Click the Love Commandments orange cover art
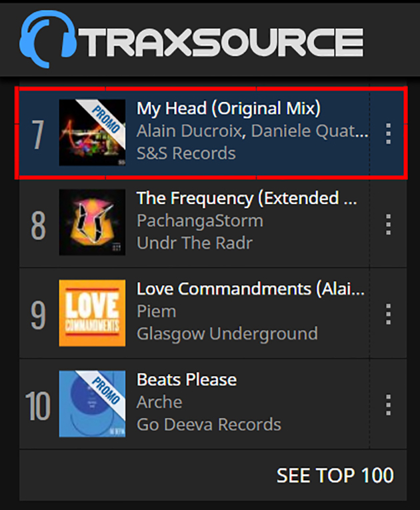This screenshot has height=510, width=420. (x=92, y=313)
